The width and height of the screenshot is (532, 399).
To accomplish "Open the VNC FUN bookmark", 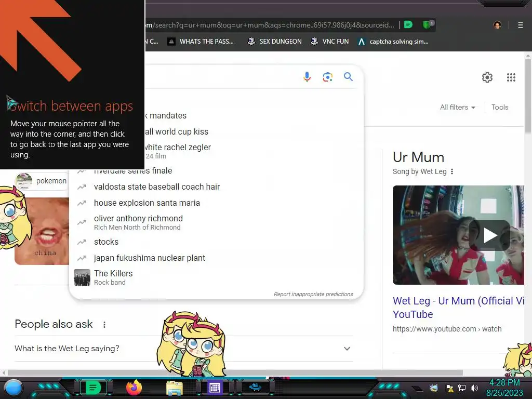I will click(330, 42).
